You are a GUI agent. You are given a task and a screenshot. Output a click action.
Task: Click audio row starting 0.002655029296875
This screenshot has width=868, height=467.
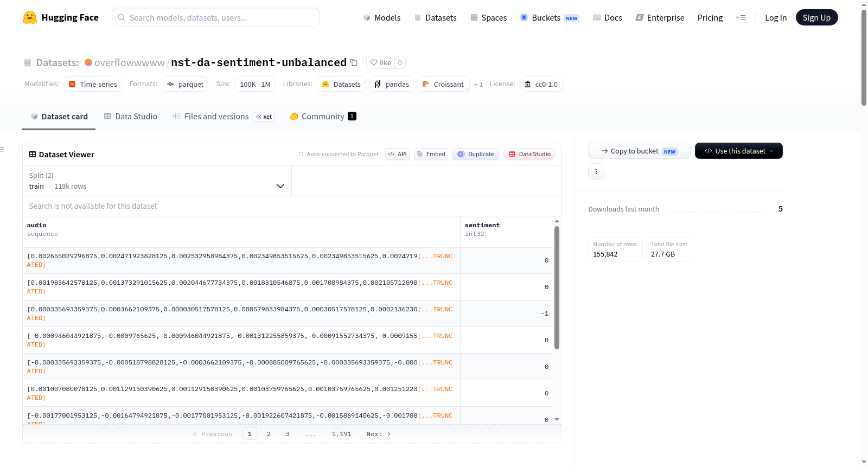click(x=241, y=260)
